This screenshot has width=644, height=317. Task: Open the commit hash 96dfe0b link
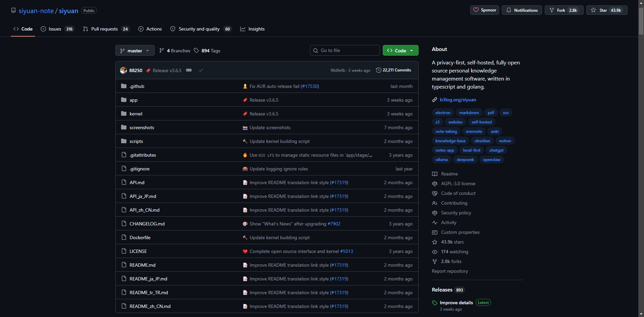(x=338, y=70)
